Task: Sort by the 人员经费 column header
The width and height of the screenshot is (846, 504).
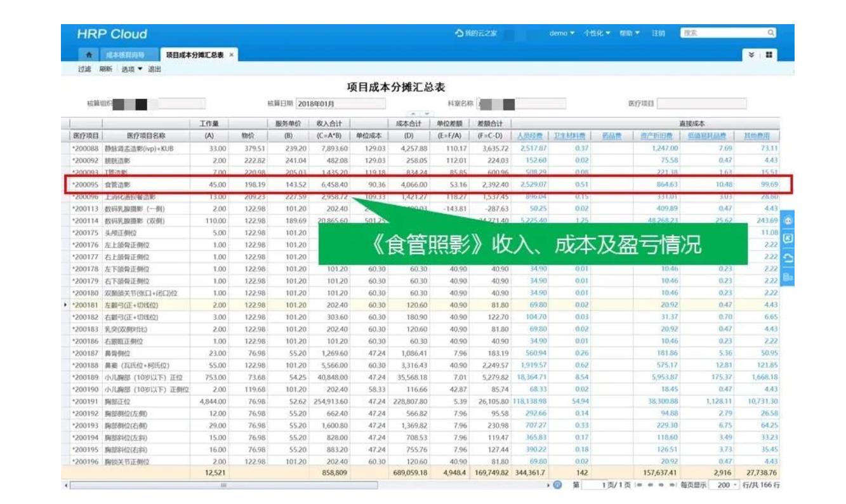Action: coord(530,136)
